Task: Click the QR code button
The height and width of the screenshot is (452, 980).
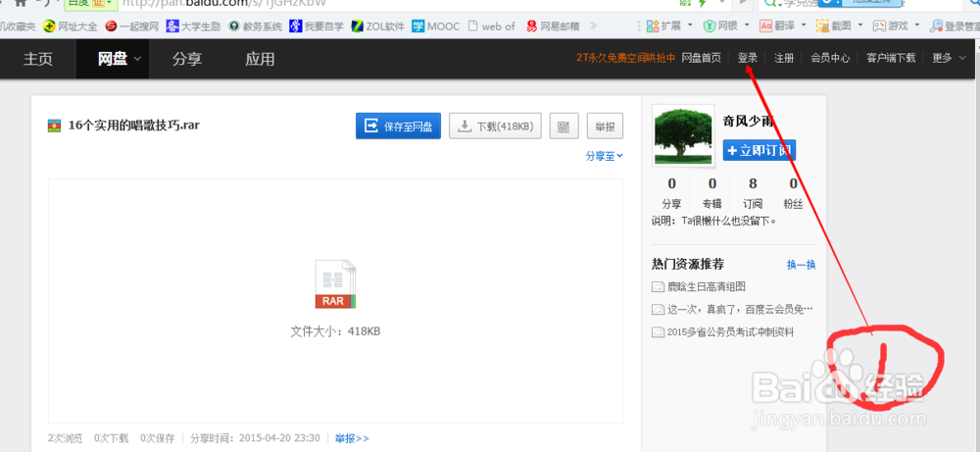Action: pos(563,126)
